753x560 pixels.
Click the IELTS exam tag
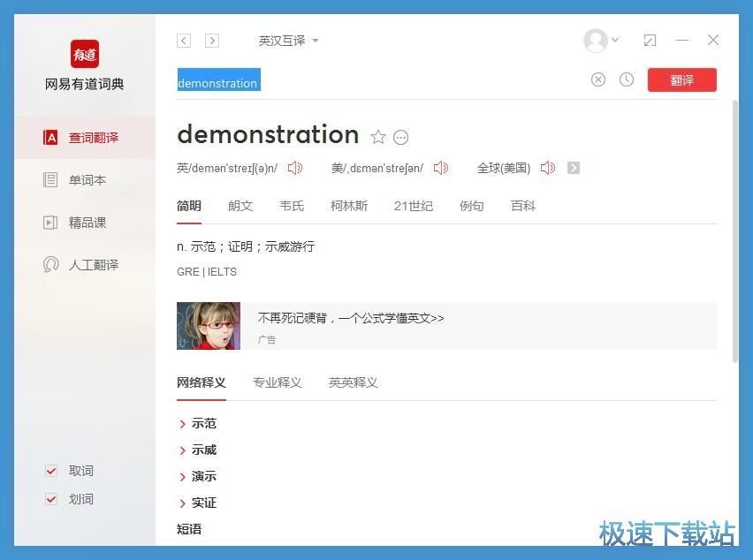[x=222, y=272]
